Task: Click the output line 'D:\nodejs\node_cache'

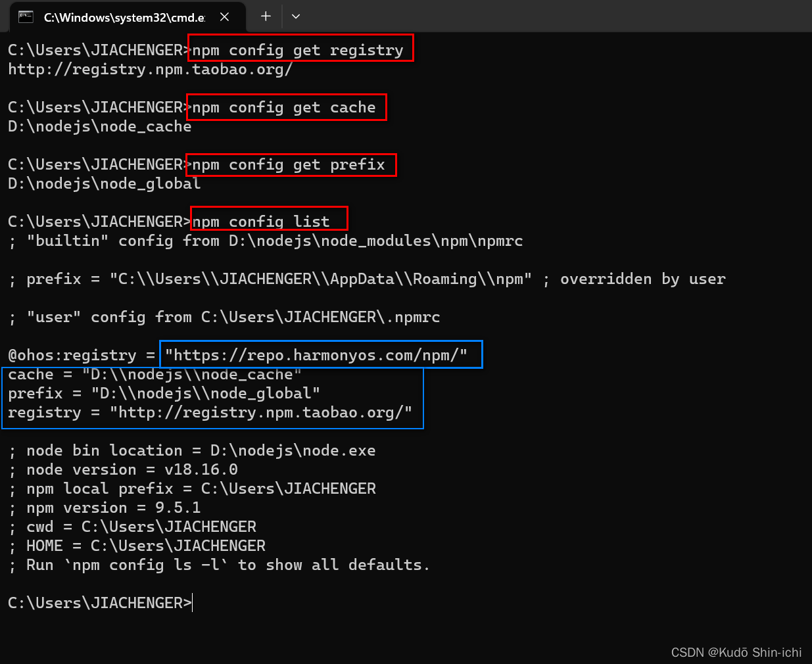Action: point(100,127)
